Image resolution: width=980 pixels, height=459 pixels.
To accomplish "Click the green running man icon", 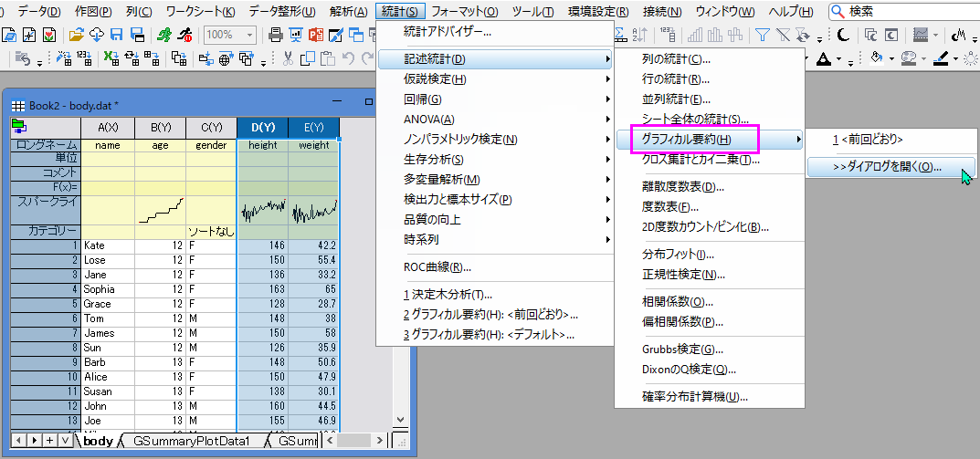I will tap(163, 35).
